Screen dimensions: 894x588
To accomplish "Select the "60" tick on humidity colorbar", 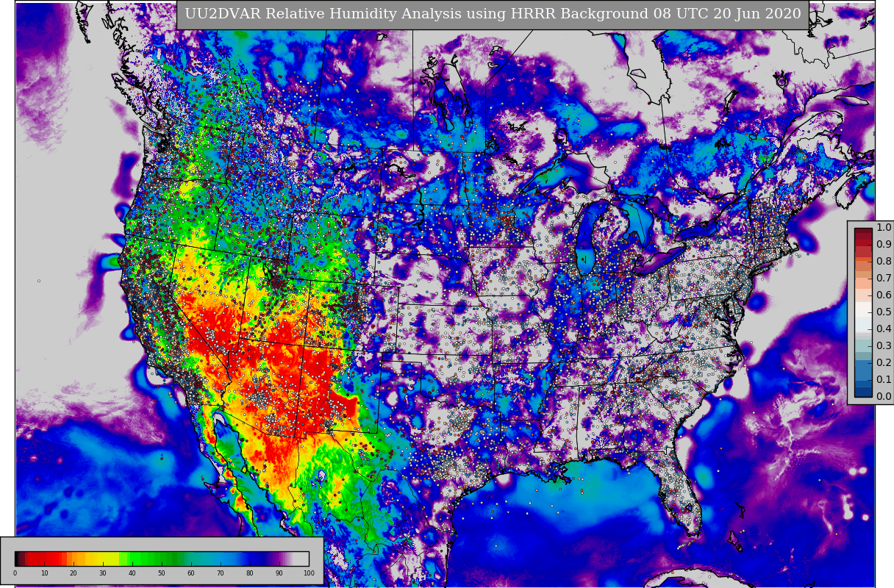I will (191, 573).
